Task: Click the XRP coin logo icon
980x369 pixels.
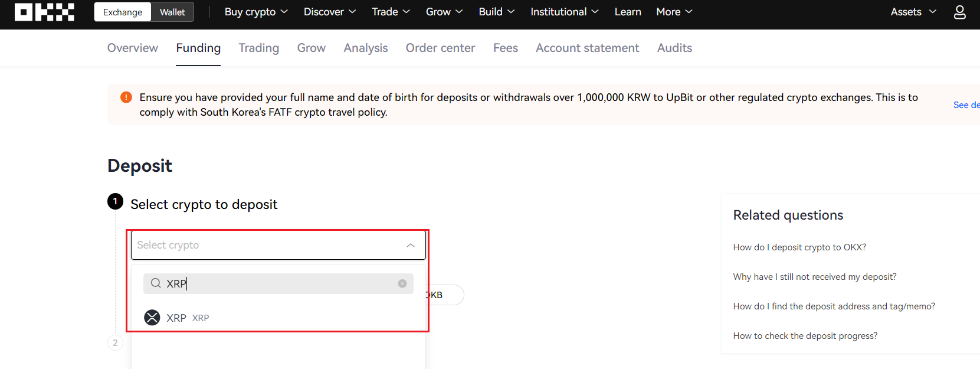Action: [x=152, y=318]
